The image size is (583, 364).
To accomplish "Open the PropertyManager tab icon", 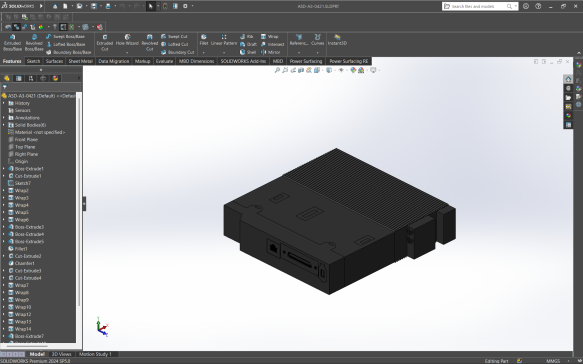I will (x=19, y=78).
